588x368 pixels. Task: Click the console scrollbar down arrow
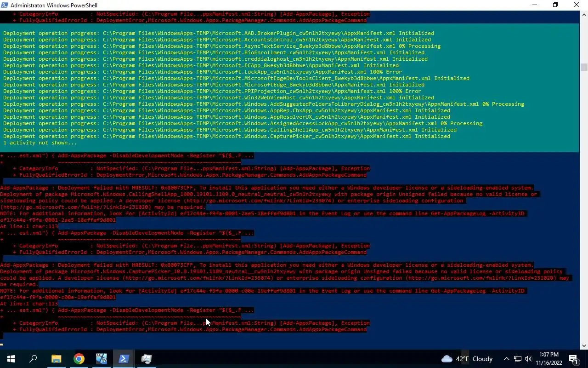(584, 346)
